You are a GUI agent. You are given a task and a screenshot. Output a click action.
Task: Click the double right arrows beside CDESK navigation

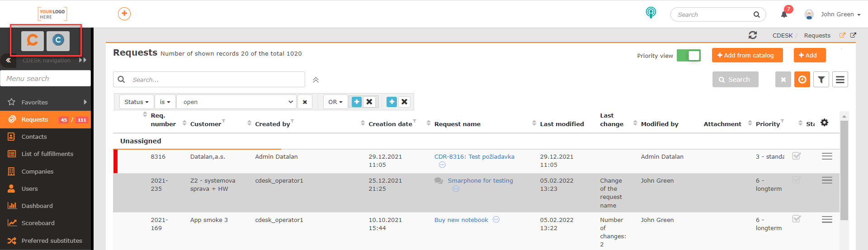[82, 60]
